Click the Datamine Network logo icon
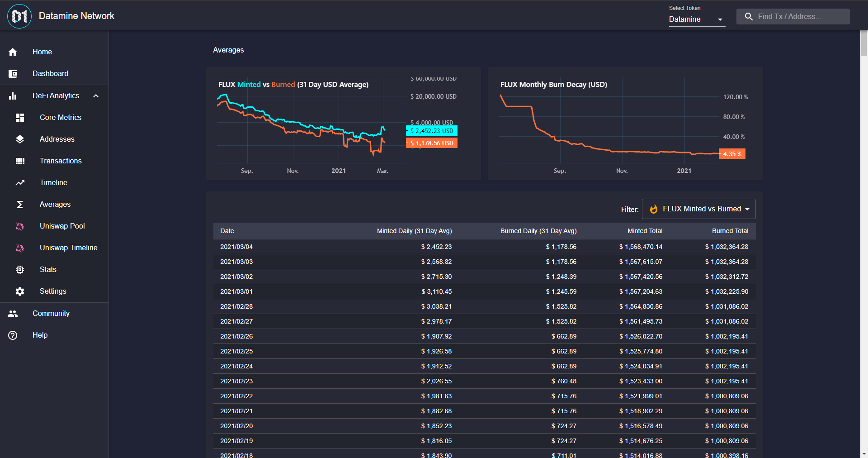Image resolution: width=868 pixels, height=458 pixels. [x=19, y=16]
